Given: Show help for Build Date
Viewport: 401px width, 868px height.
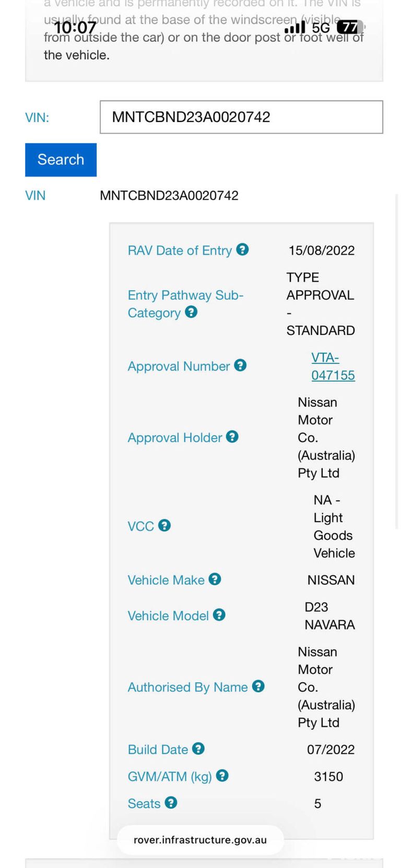Looking at the screenshot, I should 198,749.
